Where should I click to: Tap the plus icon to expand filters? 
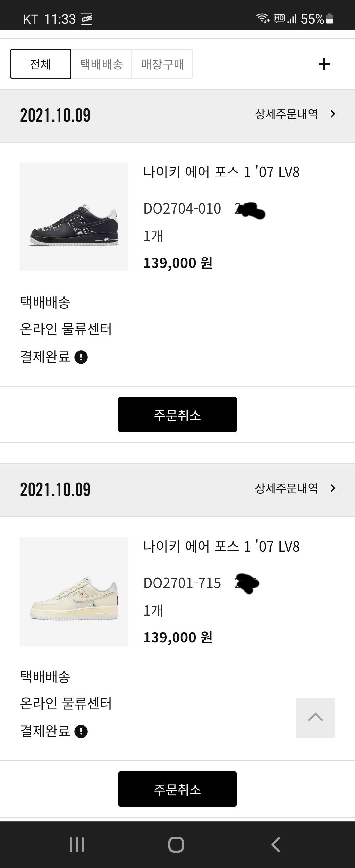click(324, 64)
